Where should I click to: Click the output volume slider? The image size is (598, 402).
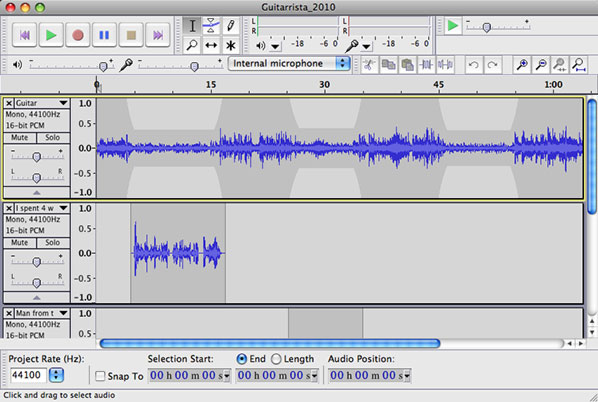click(x=71, y=66)
